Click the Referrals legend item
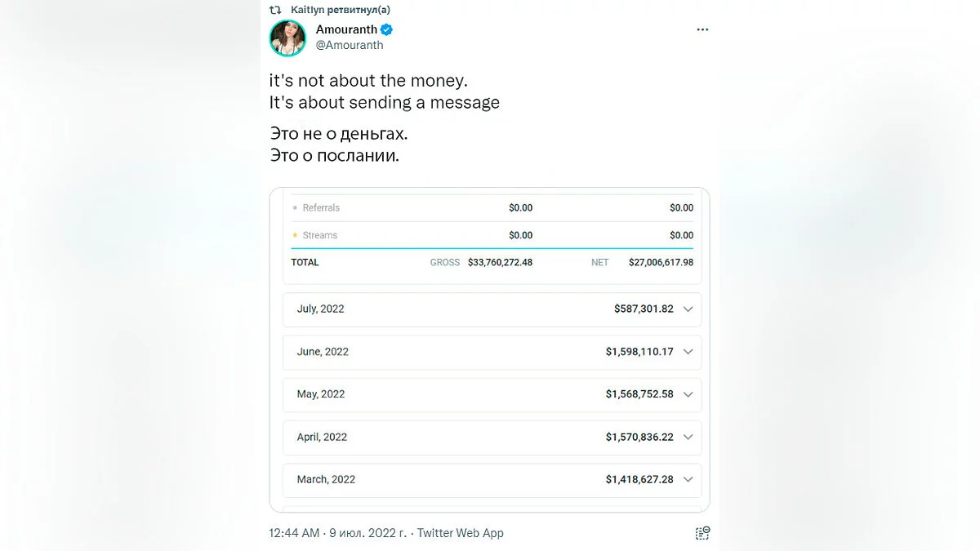The image size is (980, 551). pyautogui.click(x=320, y=208)
